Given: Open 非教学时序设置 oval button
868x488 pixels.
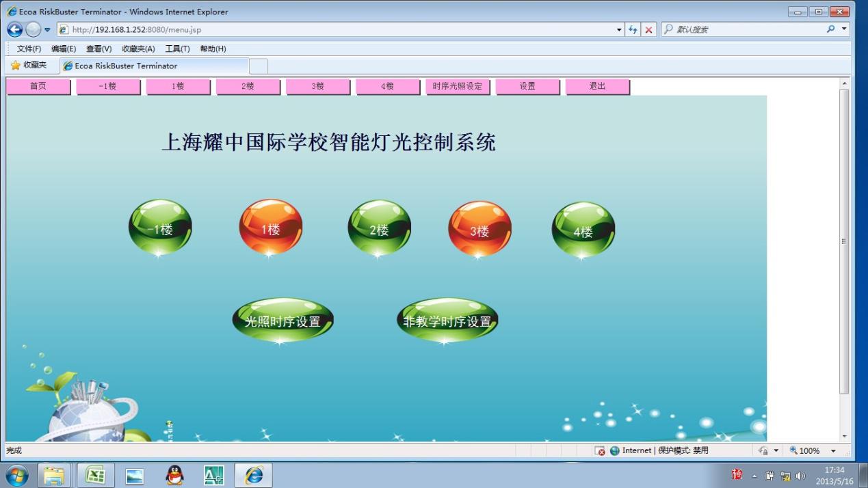Looking at the screenshot, I should (x=447, y=321).
